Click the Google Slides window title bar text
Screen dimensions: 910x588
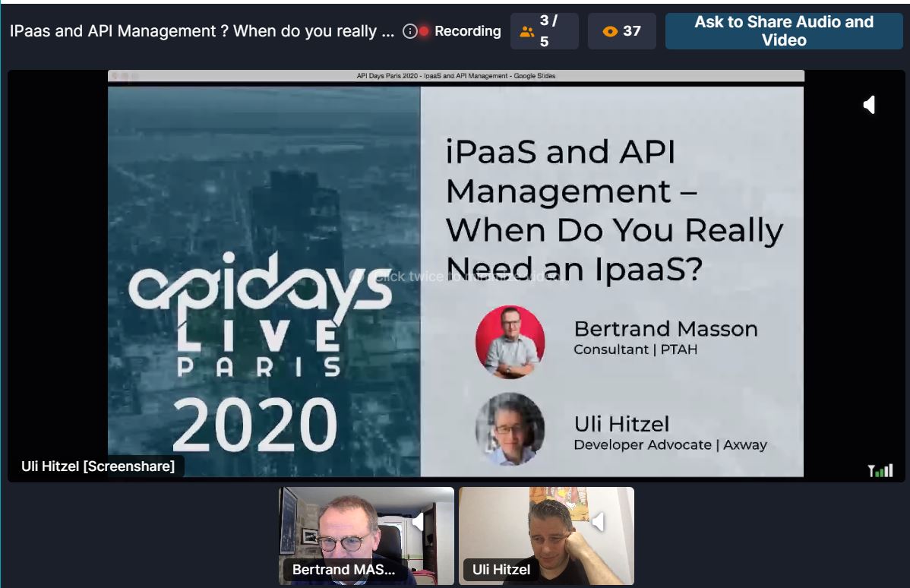click(x=457, y=76)
